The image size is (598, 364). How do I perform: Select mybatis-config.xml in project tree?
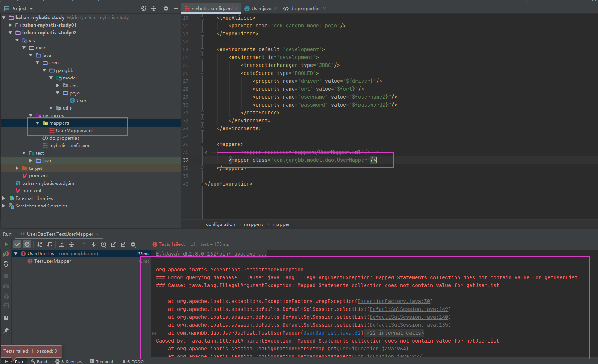66,146
